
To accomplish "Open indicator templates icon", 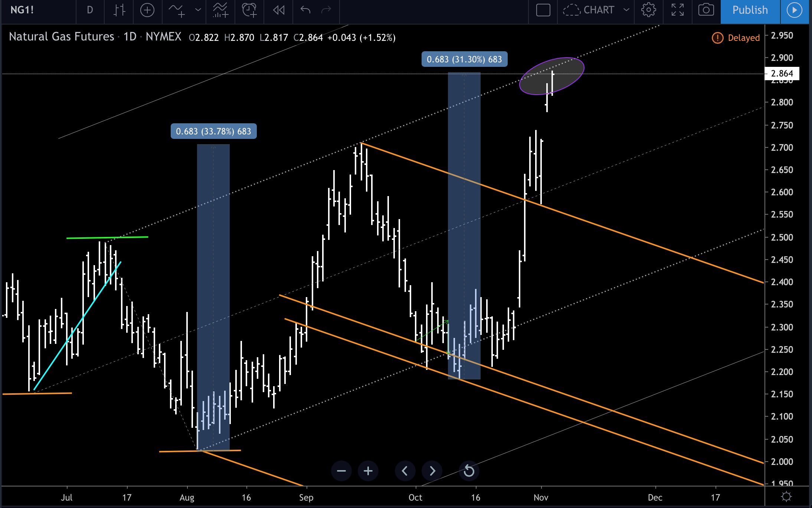I will [x=220, y=10].
